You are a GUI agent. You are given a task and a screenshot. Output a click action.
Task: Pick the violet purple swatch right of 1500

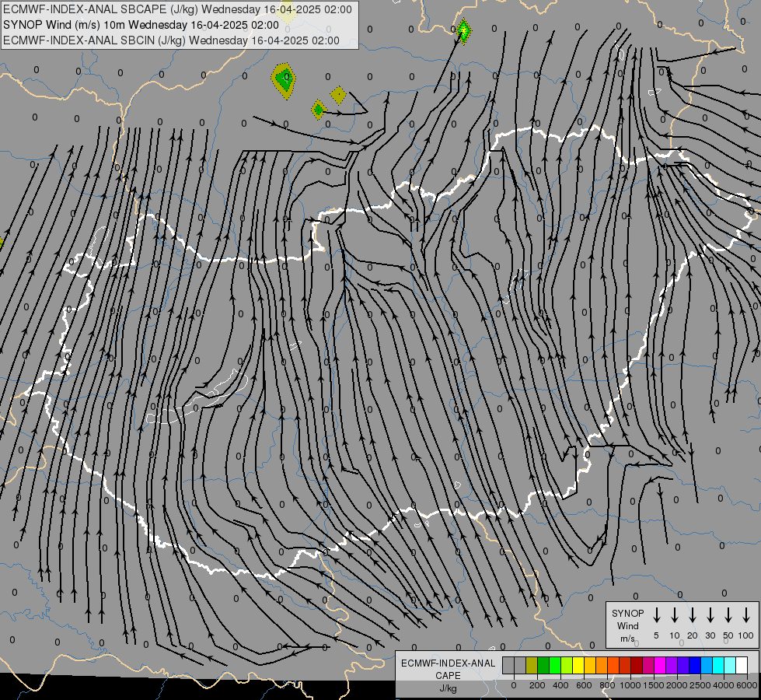[x=671, y=665]
